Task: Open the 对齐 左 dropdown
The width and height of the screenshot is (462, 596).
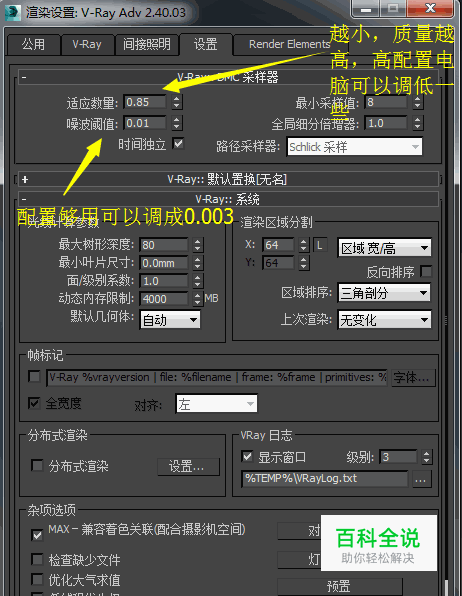Action: coord(216,404)
